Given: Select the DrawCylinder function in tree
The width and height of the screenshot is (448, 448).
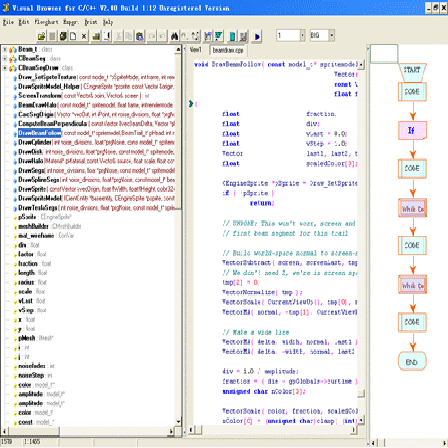Looking at the screenshot, I should tap(35, 142).
